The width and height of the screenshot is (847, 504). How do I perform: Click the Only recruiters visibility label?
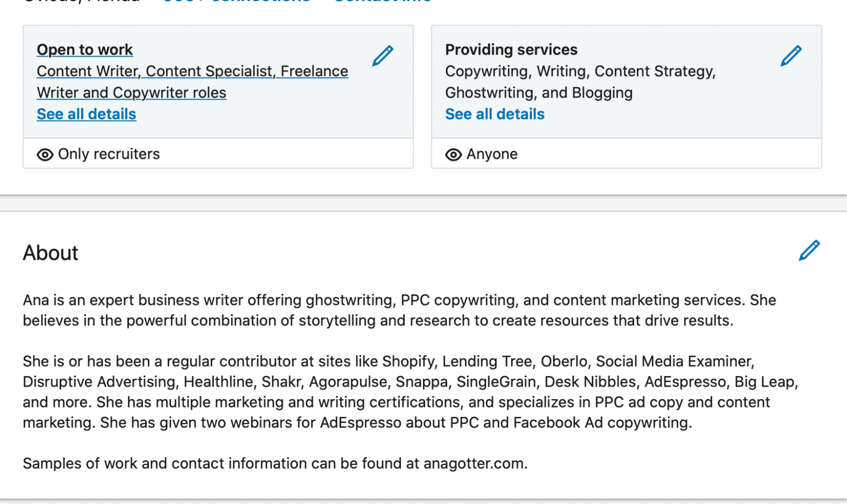(109, 154)
